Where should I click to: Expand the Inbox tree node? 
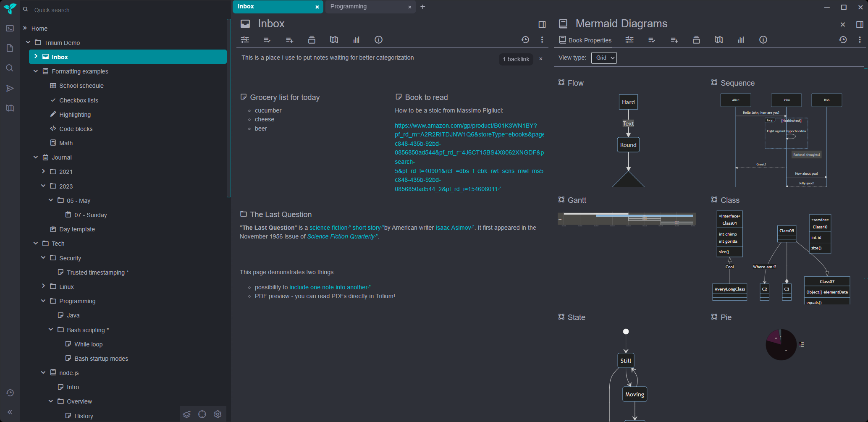tap(36, 56)
